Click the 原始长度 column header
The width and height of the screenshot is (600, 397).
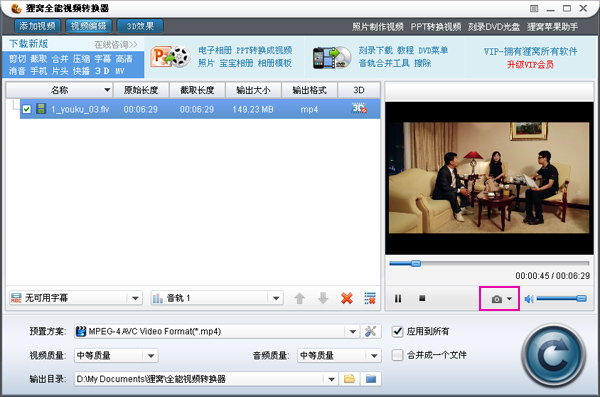tap(141, 90)
